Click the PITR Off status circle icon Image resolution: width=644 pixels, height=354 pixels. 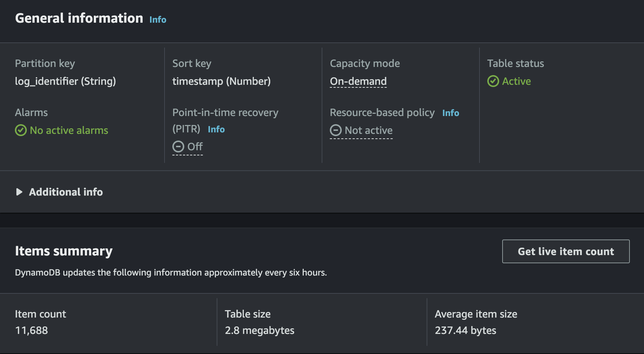point(178,147)
